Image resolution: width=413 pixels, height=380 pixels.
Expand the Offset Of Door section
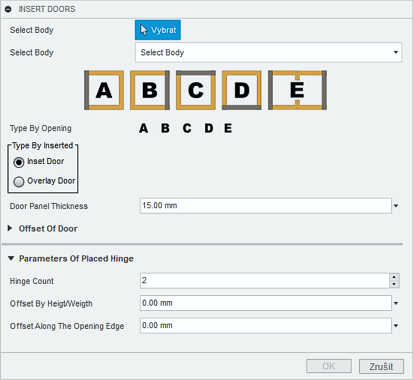[x=10, y=228]
